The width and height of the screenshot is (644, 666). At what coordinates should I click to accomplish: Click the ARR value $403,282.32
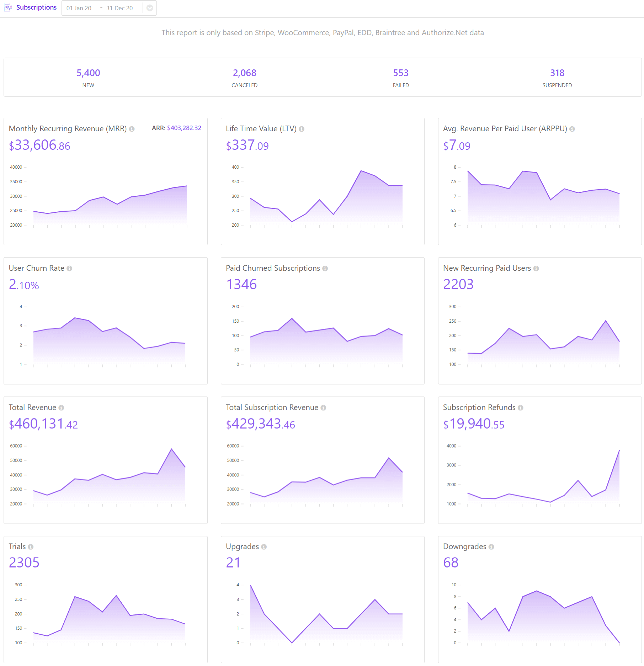(184, 128)
